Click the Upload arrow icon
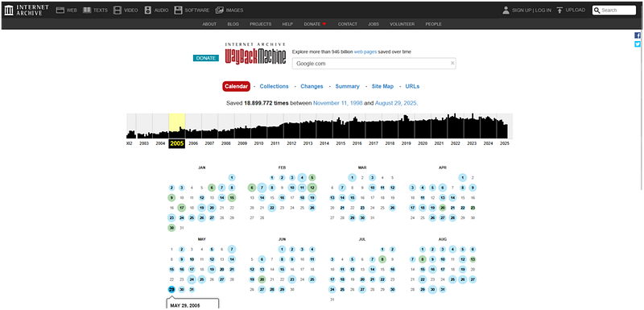The image size is (644, 310). coord(559,10)
